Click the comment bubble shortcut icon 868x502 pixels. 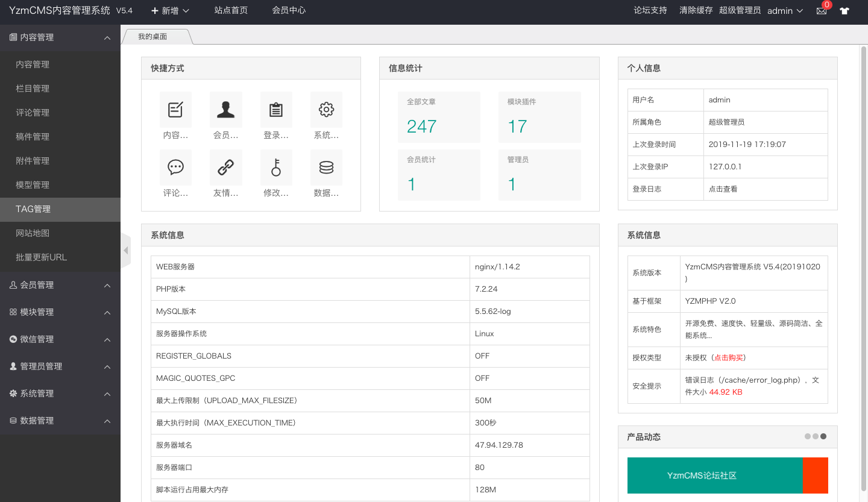click(x=175, y=168)
